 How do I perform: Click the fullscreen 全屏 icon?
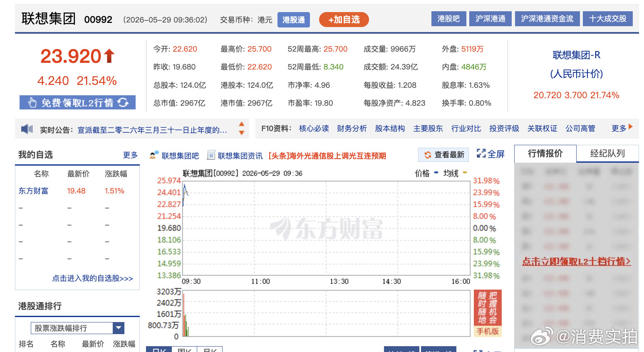481,154
